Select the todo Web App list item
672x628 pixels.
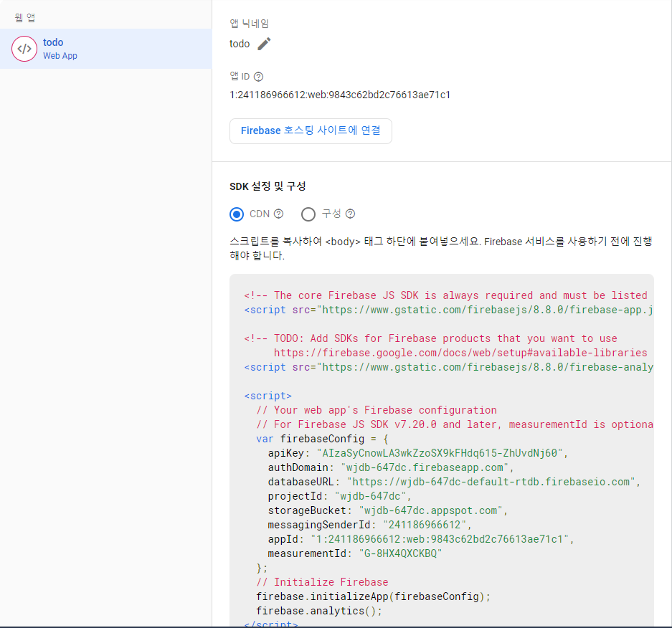click(x=106, y=49)
